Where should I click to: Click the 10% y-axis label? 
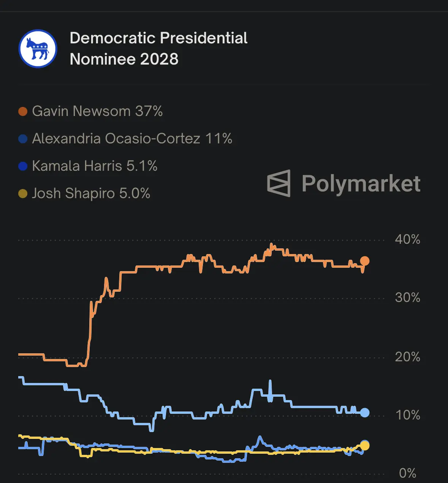[x=408, y=415]
